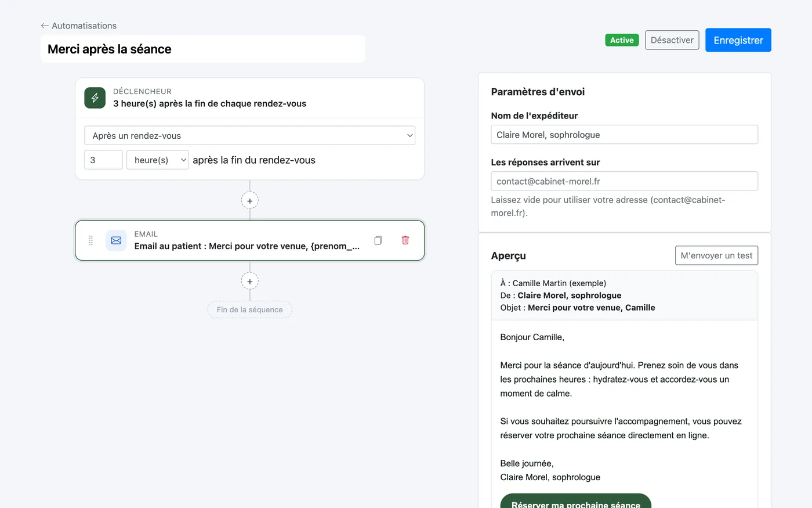The width and height of the screenshot is (812, 508).
Task: Click the subject line 'Objet : Merci pour votre venue, Camille'
Action: click(578, 308)
